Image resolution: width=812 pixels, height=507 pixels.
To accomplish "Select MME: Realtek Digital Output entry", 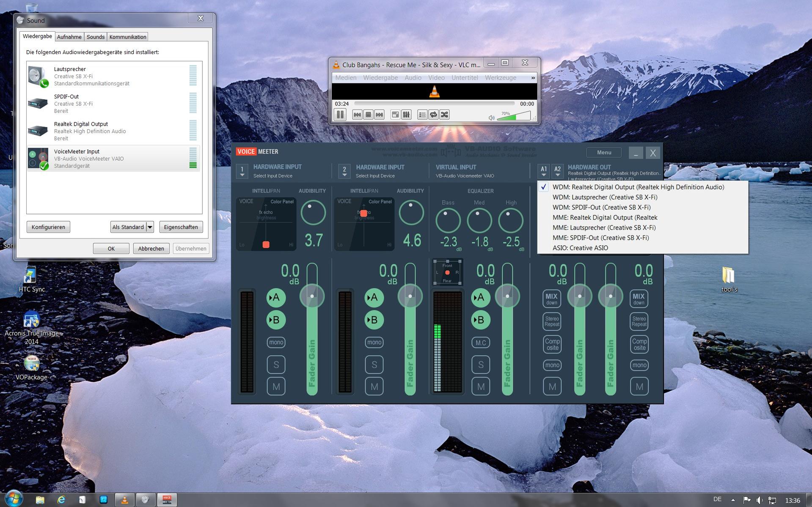I will coord(643,217).
